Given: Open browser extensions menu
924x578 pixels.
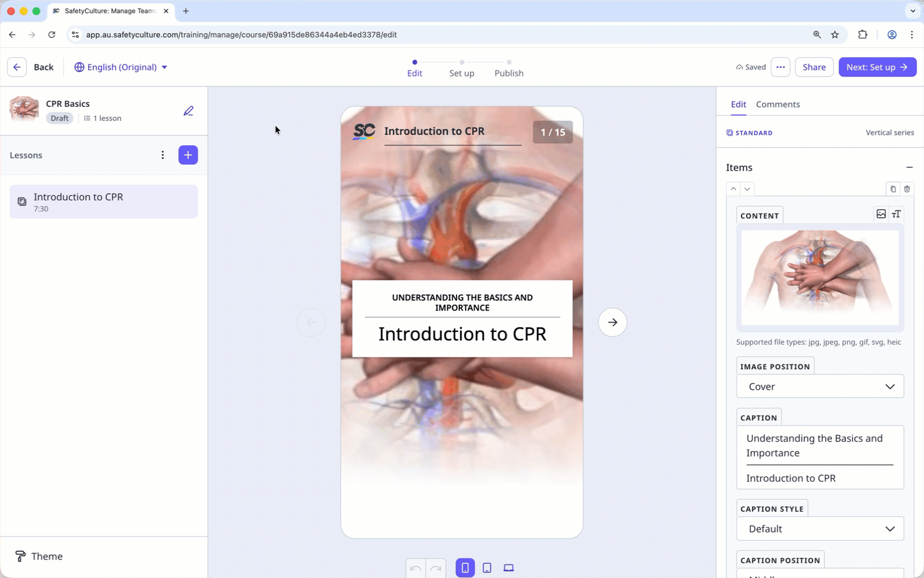Looking at the screenshot, I should 862,35.
